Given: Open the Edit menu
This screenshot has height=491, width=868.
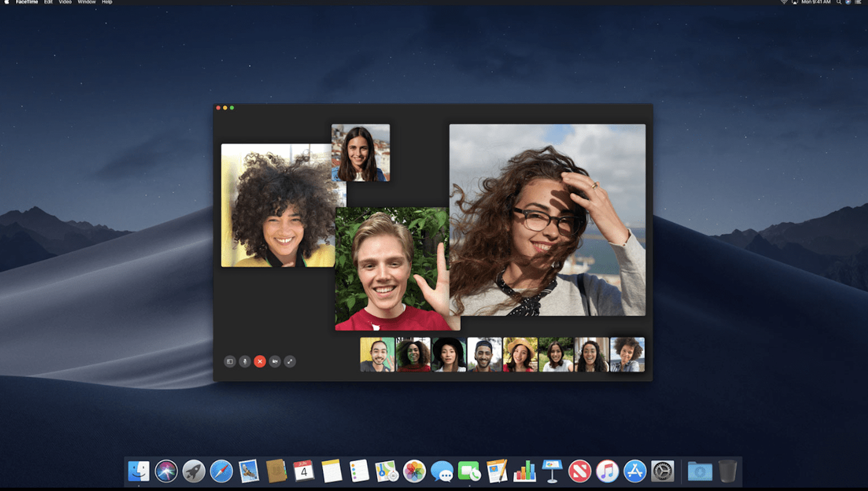Looking at the screenshot, I should pos(48,2).
